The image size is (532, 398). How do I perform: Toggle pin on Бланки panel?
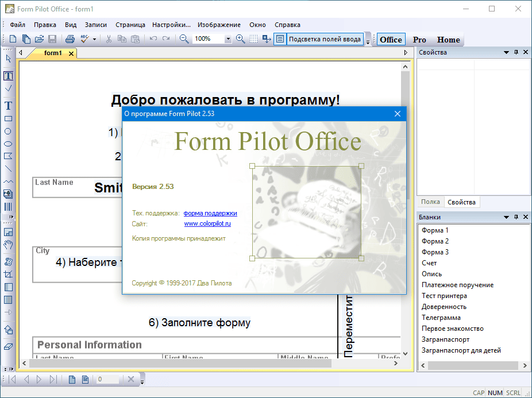(516, 217)
